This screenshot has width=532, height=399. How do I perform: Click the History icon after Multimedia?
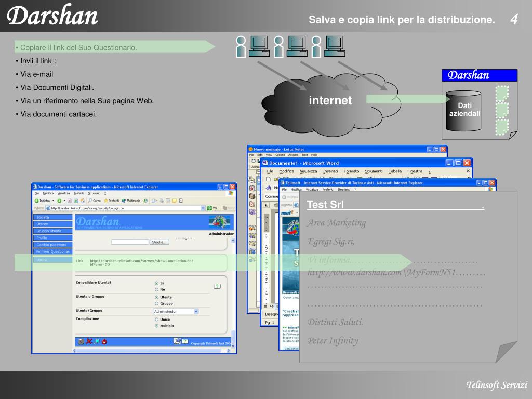pyautogui.click(x=145, y=201)
